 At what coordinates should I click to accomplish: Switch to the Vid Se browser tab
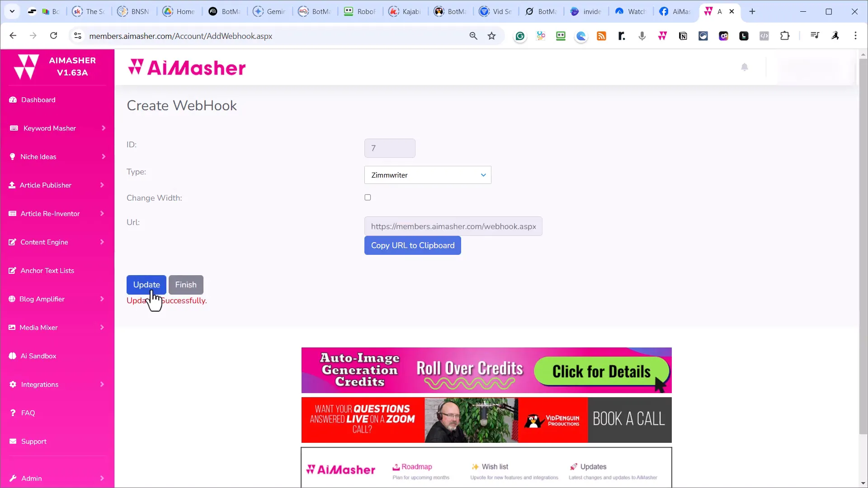[495, 12]
